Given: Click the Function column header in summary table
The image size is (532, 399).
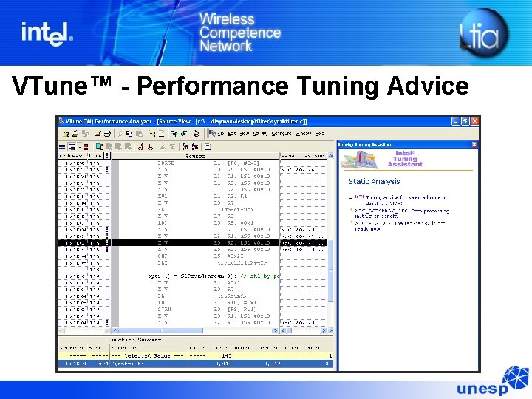Looking at the screenshot, I should click(x=149, y=348).
